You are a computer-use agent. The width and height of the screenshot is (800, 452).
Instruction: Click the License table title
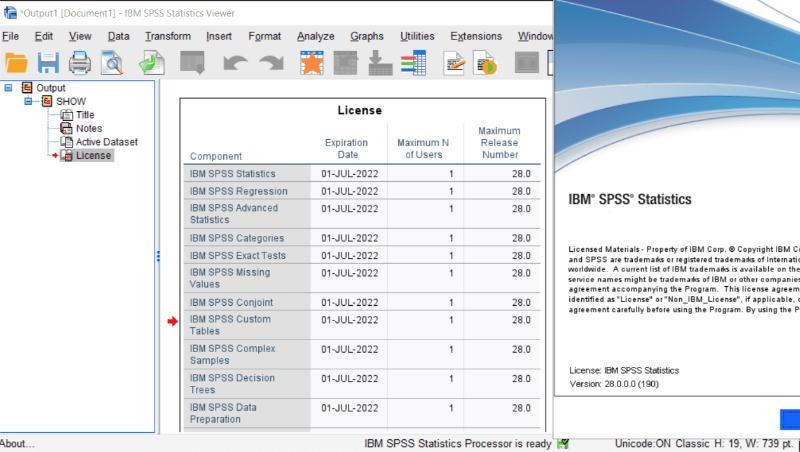coord(360,110)
